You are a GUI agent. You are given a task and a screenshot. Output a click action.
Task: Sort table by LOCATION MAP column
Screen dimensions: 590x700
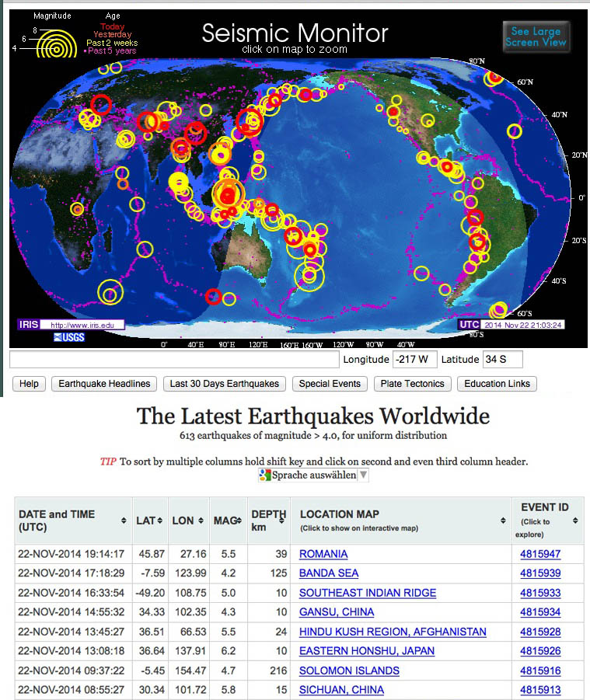[x=400, y=521]
